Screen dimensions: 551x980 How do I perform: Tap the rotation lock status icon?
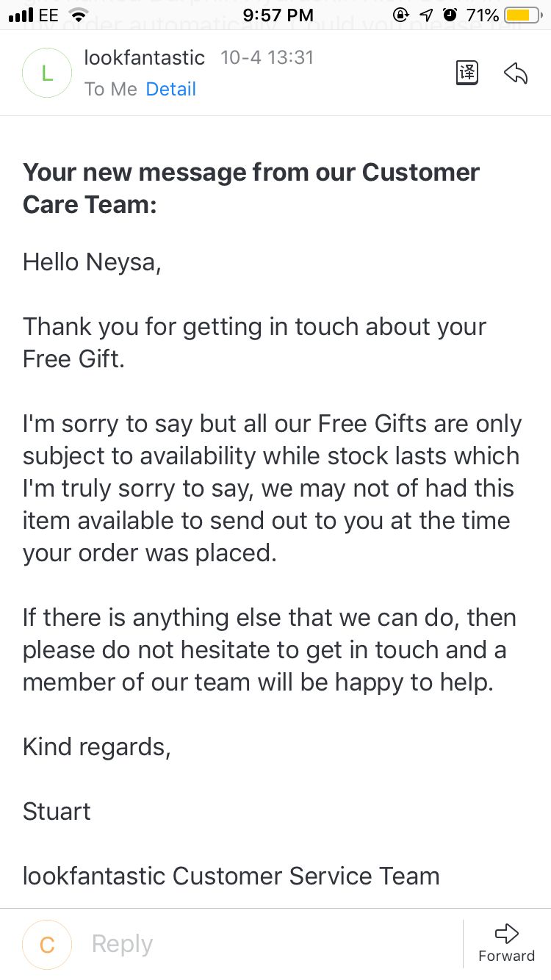coord(401,15)
